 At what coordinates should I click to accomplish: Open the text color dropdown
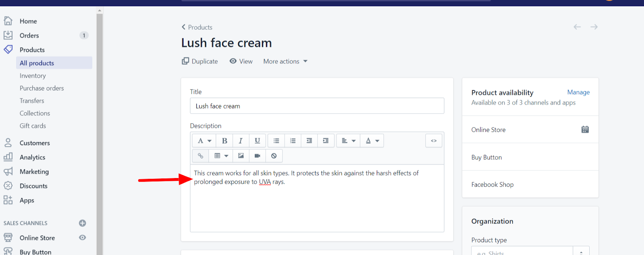tap(372, 141)
